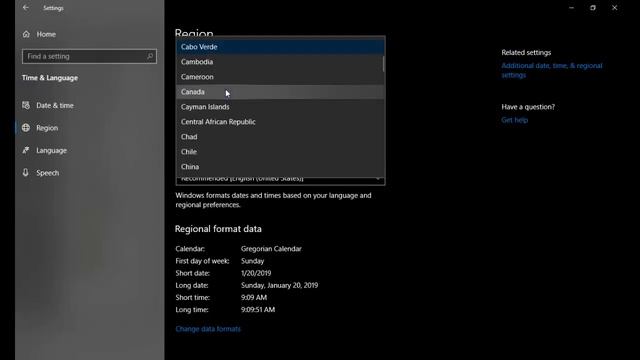
Task: Open the Home icon in sidebar
Action: 26,34
